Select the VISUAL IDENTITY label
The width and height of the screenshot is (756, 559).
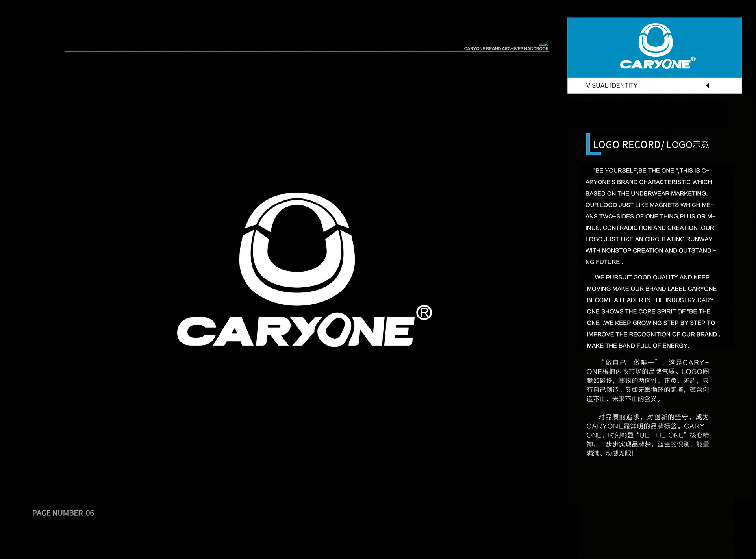[611, 85]
